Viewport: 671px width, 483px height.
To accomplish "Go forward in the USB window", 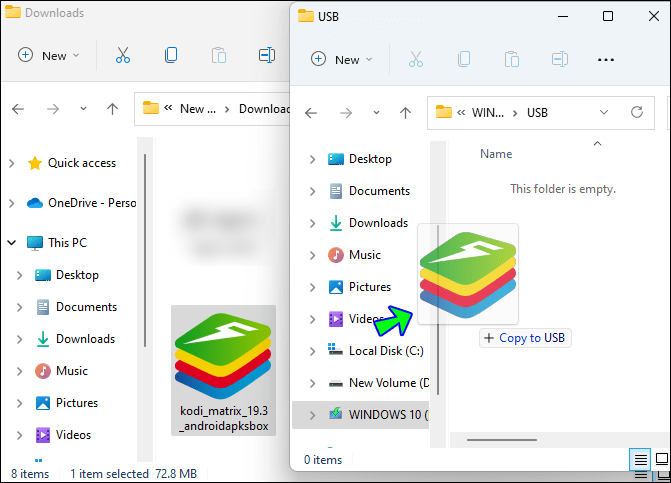I will pyautogui.click(x=346, y=113).
